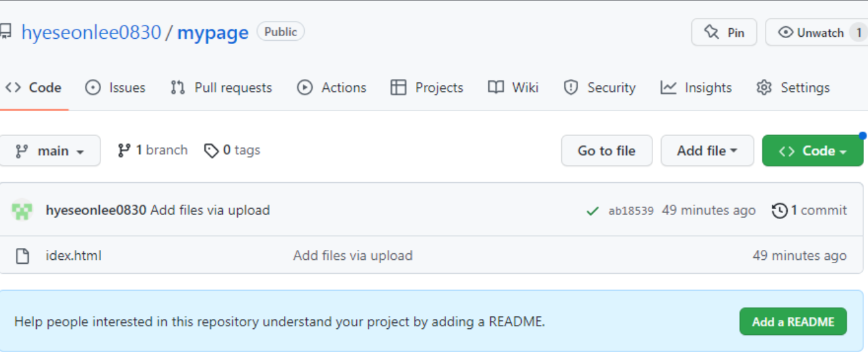Open the Wiki tab
The height and width of the screenshot is (352, 868).
pos(513,88)
